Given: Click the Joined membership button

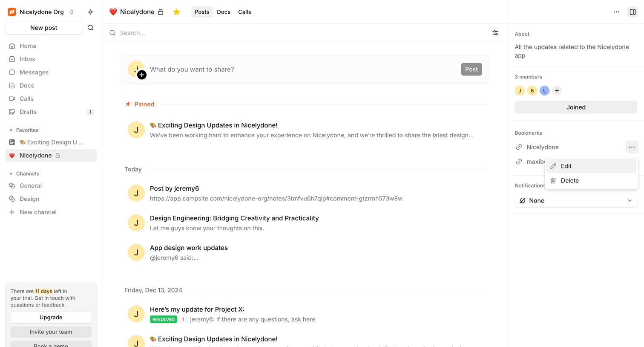Looking at the screenshot, I should click(x=576, y=107).
